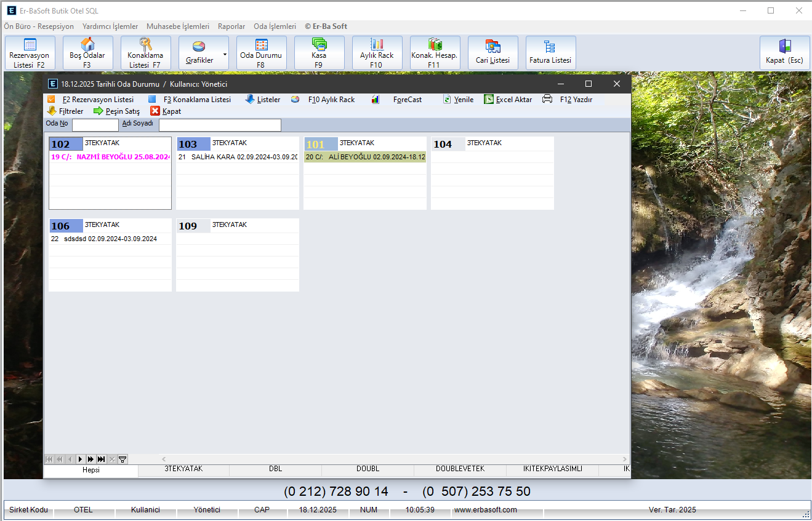The image size is (812, 521).
Task: Expand the Grafikler dropdown arrow
Action: [x=225, y=54]
